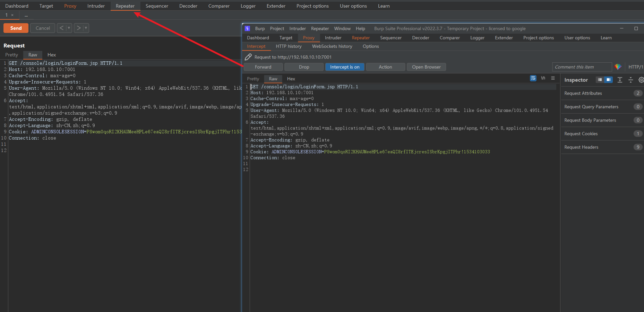The image size is (644, 312).
Task: Launch Open Browser
Action: [x=426, y=67]
